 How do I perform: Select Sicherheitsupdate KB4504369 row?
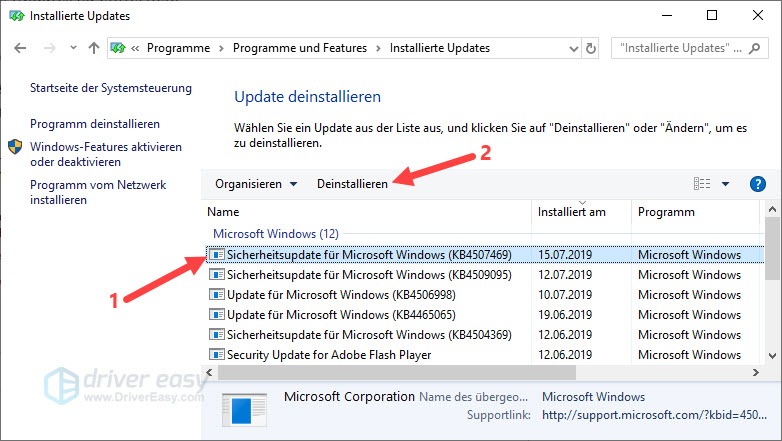tap(484, 335)
